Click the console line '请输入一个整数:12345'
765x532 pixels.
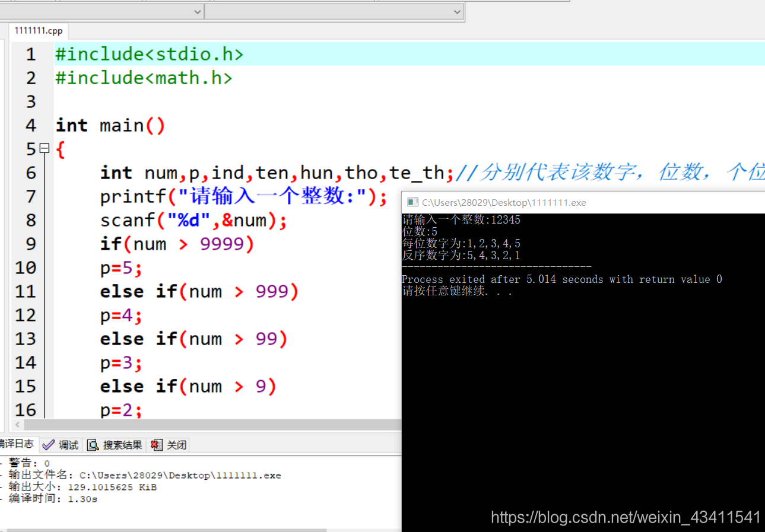(461, 220)
